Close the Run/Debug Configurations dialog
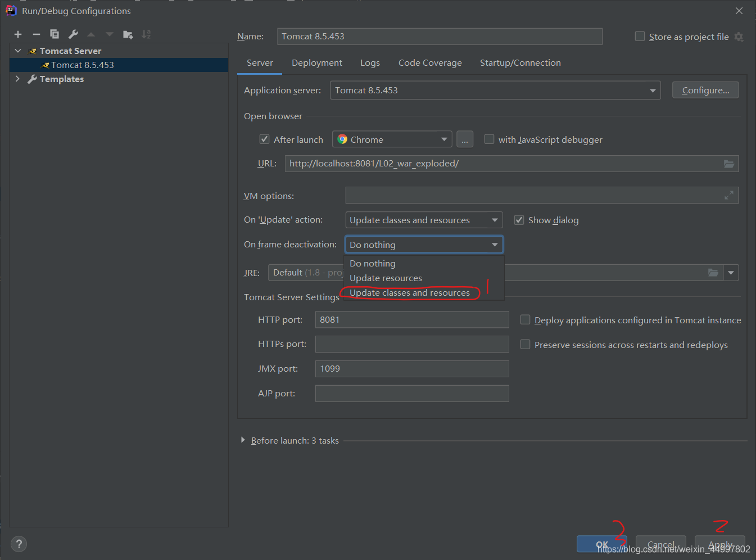 (x=739, y=11)
